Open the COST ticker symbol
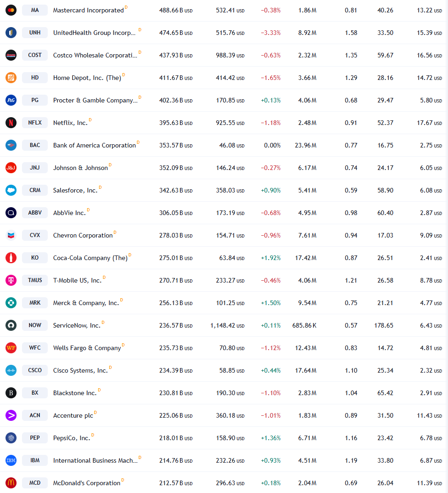 (35, 55)
